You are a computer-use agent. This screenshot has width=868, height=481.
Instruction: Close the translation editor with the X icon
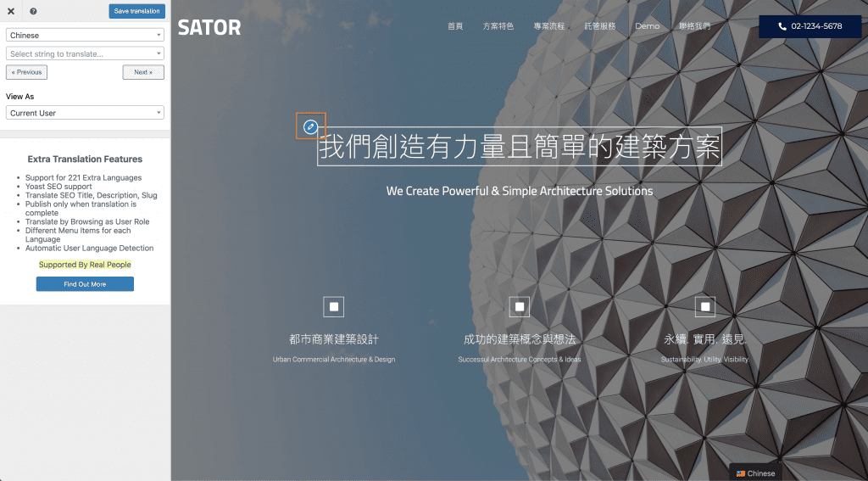click(11, 11)
